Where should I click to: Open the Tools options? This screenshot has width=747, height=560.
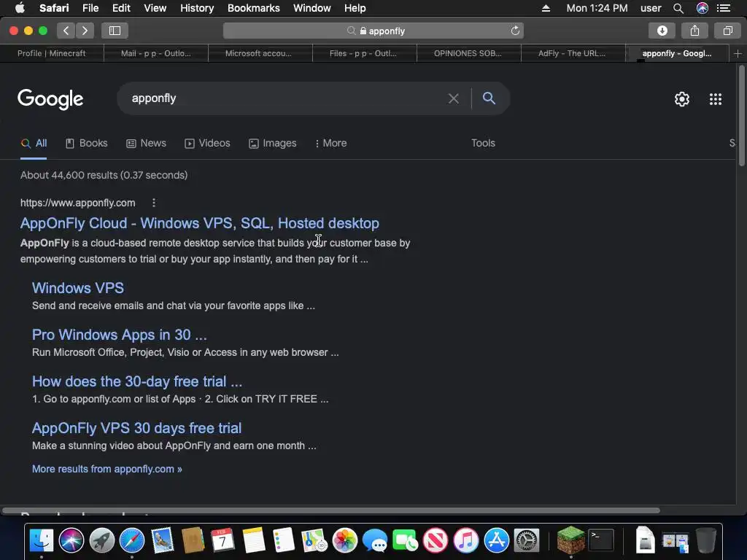(483, 144)
